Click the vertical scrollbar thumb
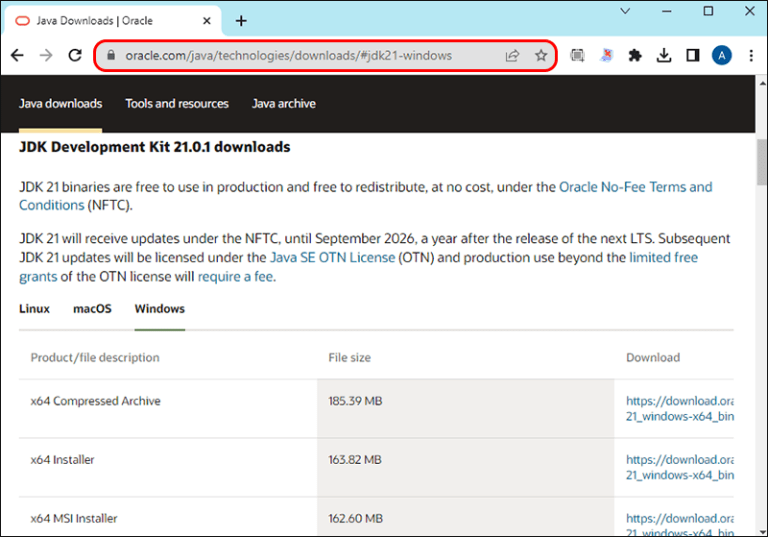 pyautogui.click(x=762, y=162)
